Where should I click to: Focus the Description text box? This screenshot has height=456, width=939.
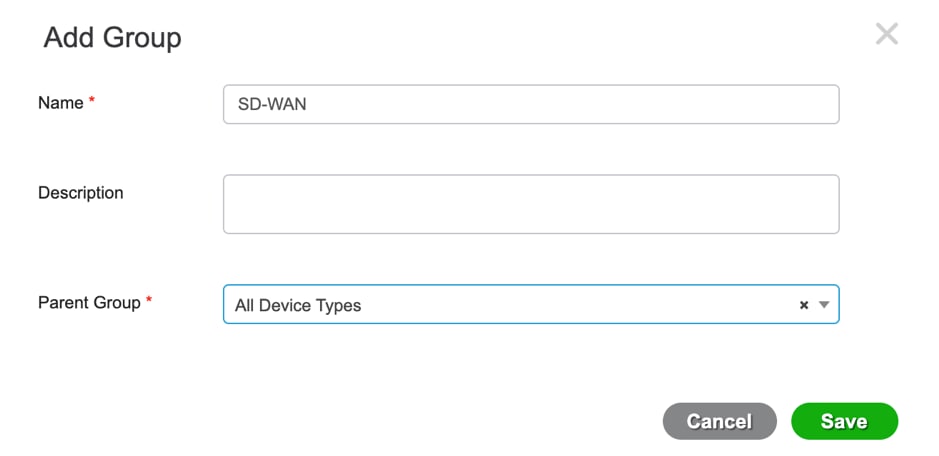point(530,204)
